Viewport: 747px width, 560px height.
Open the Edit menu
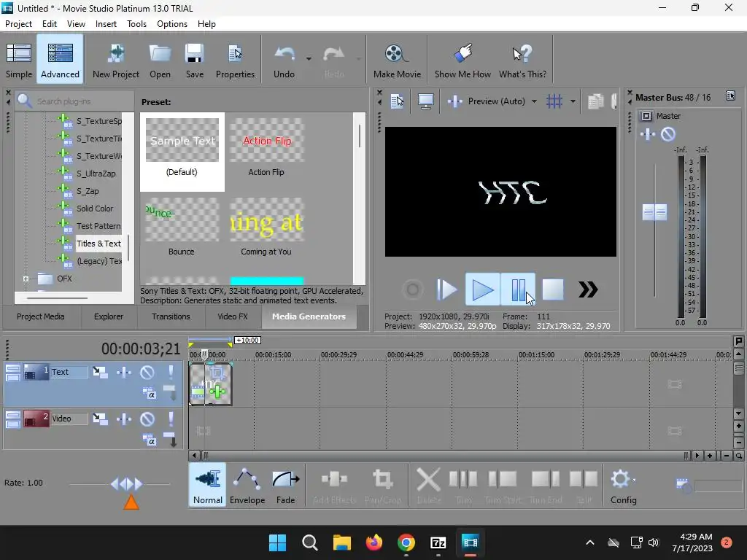(49, 24)
